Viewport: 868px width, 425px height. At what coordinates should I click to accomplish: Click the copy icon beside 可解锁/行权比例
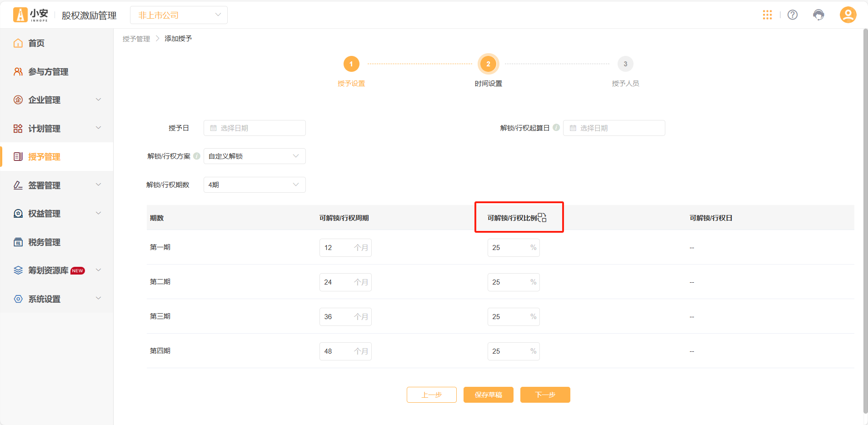(542, 218)
